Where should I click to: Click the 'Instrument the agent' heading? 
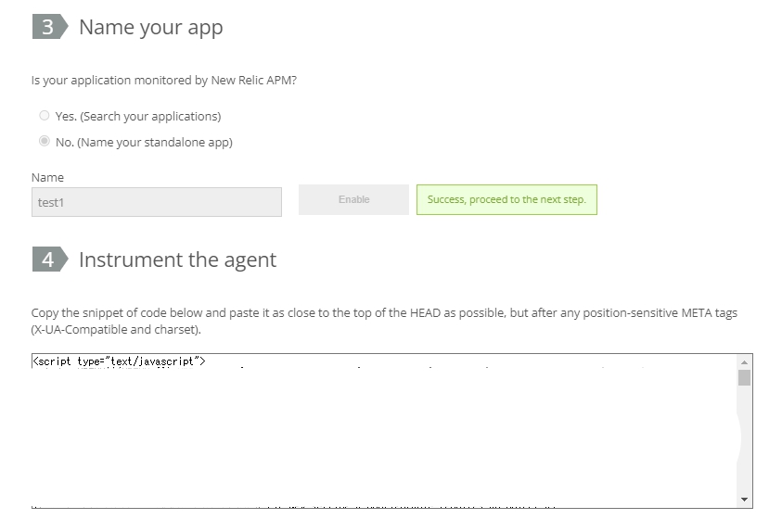(177, 260)
